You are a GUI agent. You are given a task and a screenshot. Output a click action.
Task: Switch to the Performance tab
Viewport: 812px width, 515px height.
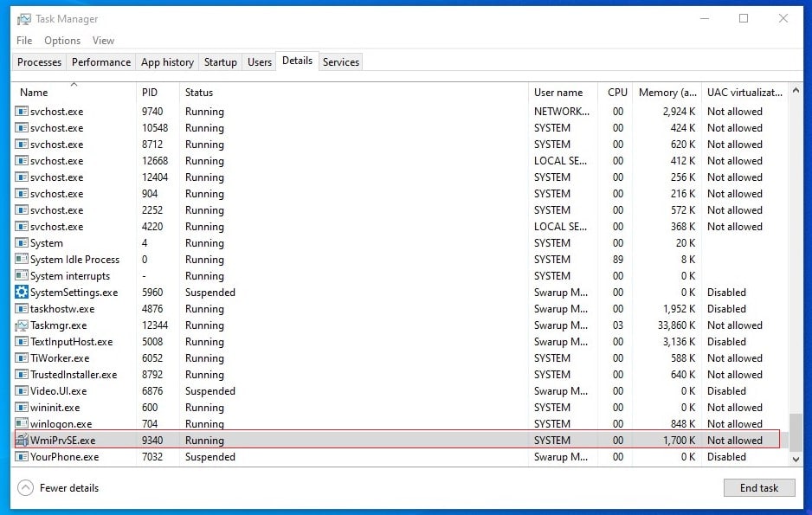(101, 62)
